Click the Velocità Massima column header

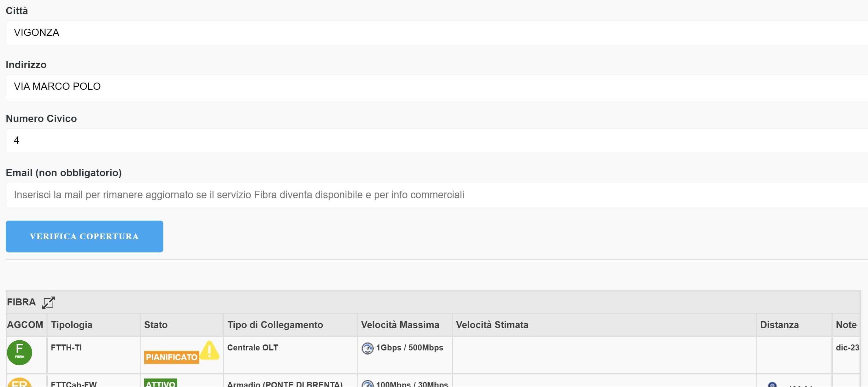coord(400,325)
